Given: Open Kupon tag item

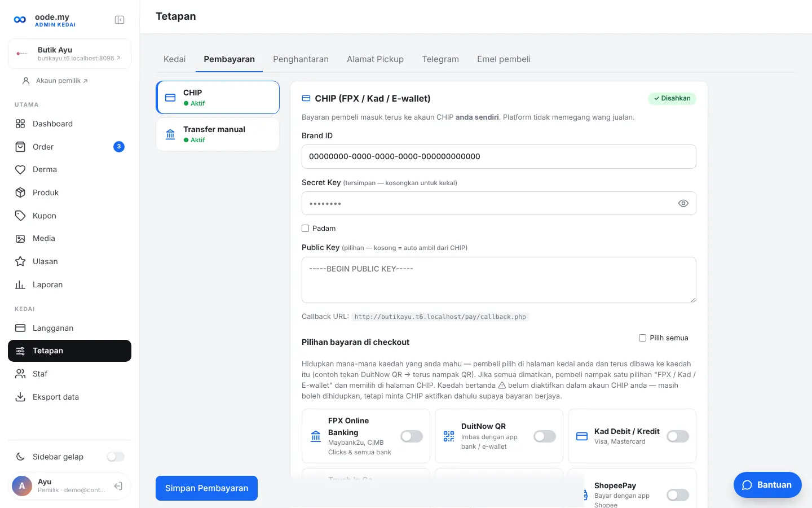Looking at the screenshot, I should (69, 216).
